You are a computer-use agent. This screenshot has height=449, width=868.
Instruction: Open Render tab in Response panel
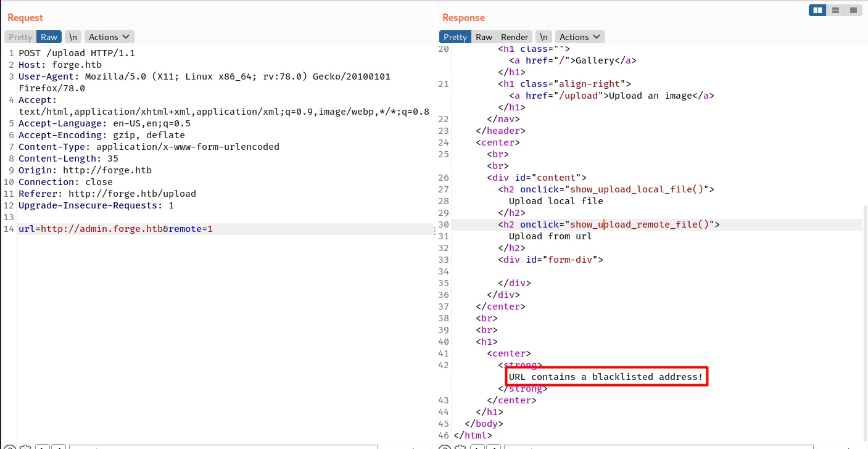point(515,37)
